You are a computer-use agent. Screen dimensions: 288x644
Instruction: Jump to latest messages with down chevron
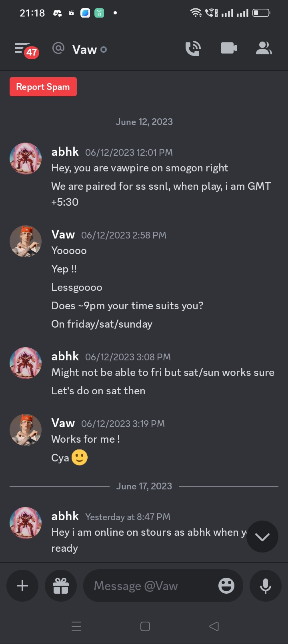pyautogui.click(x=262, y=537)
